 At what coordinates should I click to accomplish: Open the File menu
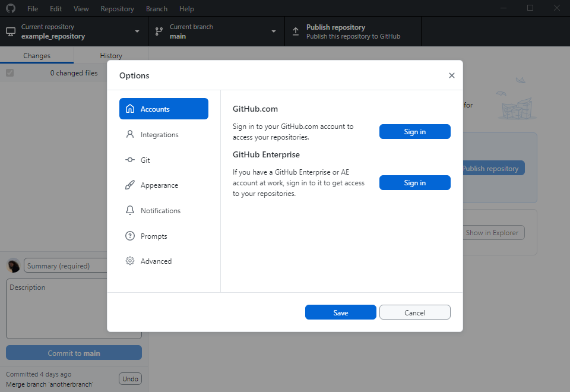click(32, 9)
